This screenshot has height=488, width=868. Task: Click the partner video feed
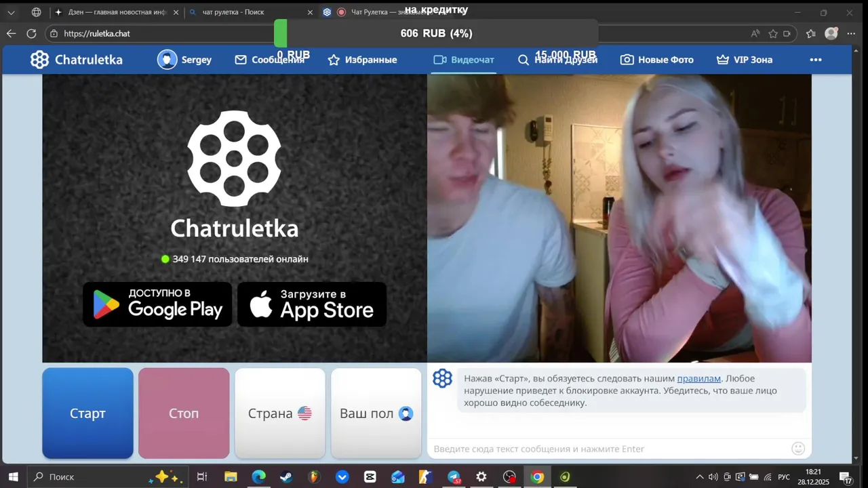tap(619, 218)
